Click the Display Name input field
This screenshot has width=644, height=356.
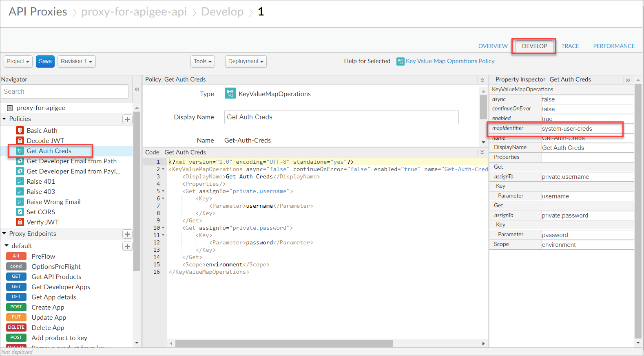[341, 117]
